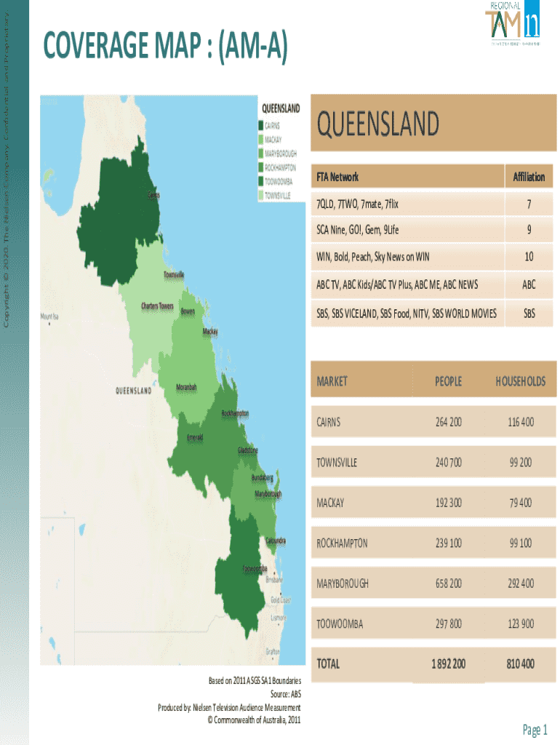The image size is (560, 745).
Task: Click the Townsville legend color swatch
Action: (x=259, y=196)
